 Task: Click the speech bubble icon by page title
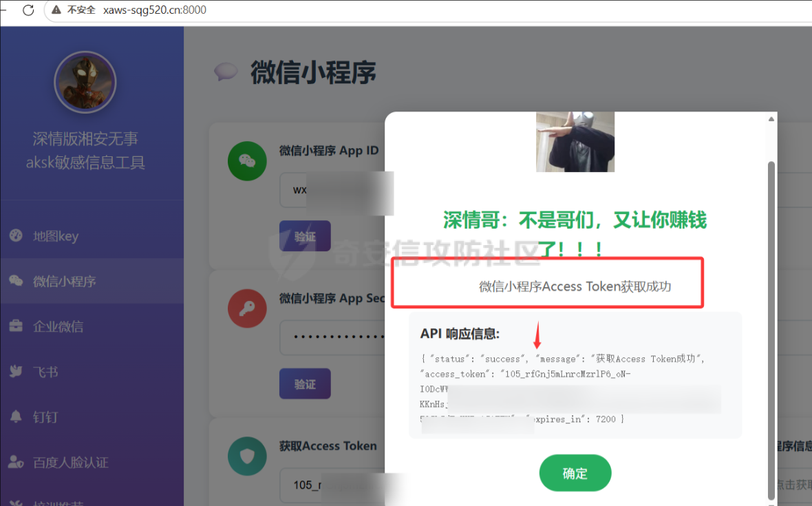point(226,72)
